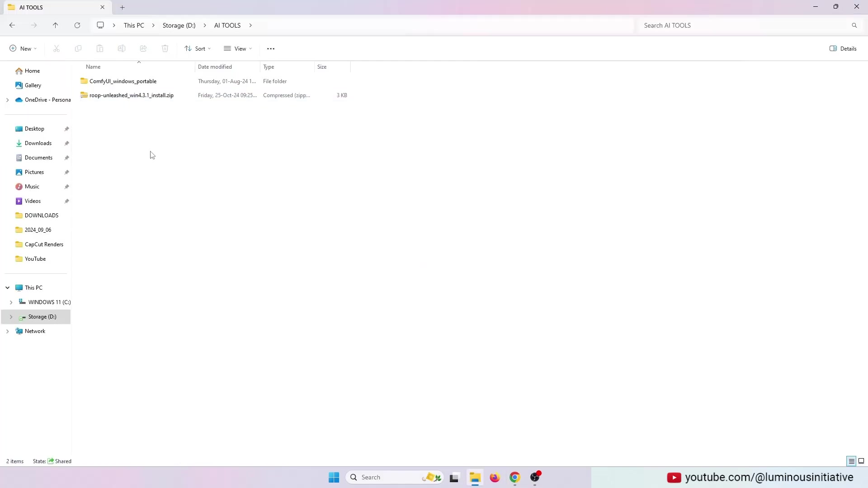This screenshot has width=868, height=488.
Task: Add a new tab
Action: pyautogui.click(x=123, y=7)
